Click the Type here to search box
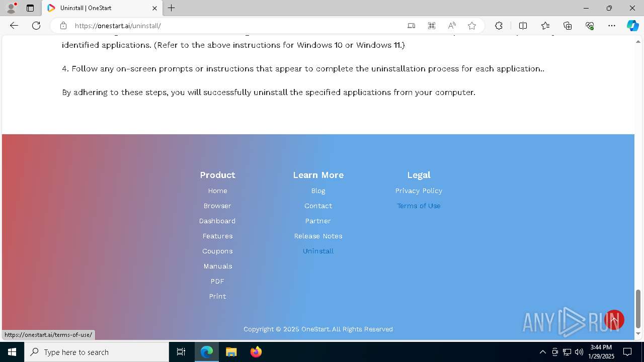The image size is (644, 362). [x=97, y=352]
